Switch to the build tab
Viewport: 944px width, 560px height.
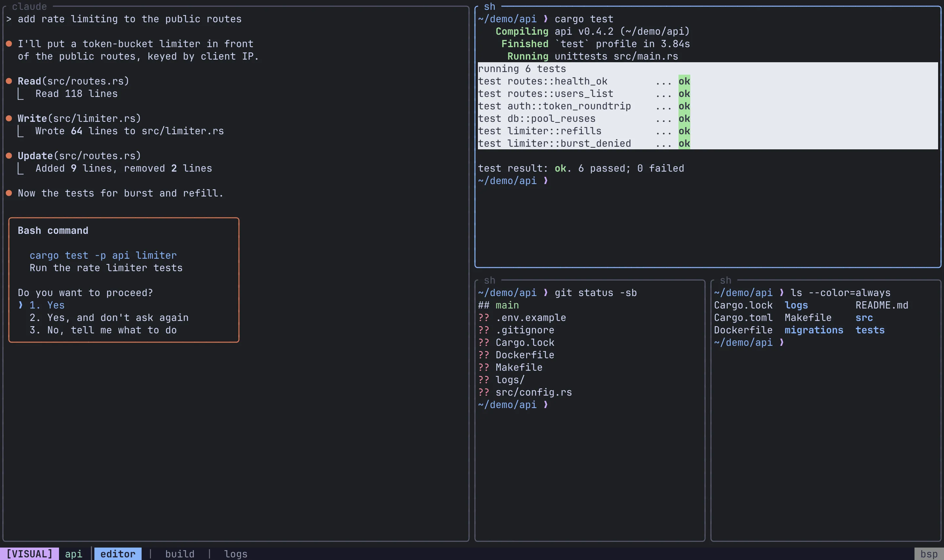180,554
